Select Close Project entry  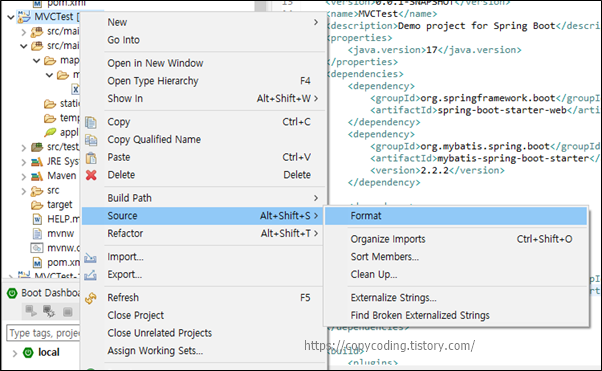click(203, 315)
